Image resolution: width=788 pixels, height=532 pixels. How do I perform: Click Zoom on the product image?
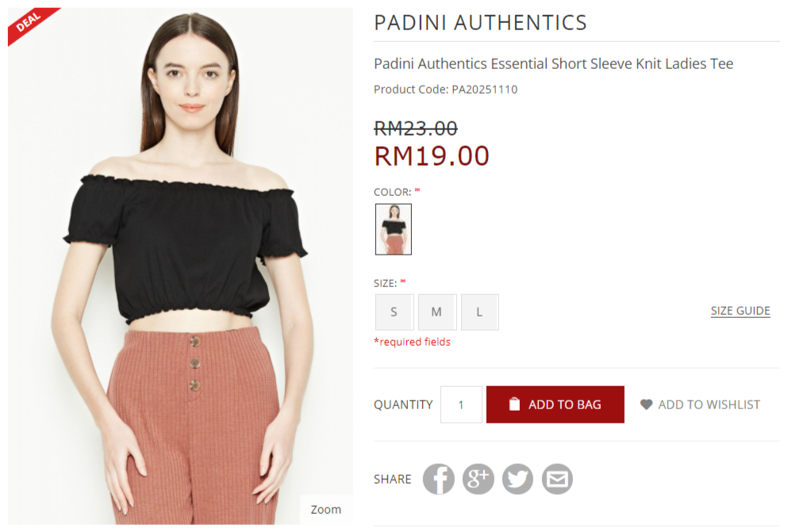pyautogui.click(x=326, y=510)
